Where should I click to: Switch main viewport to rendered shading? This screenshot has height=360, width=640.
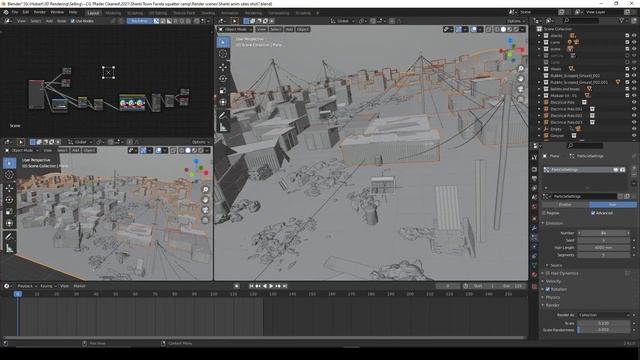pos(516,29)
